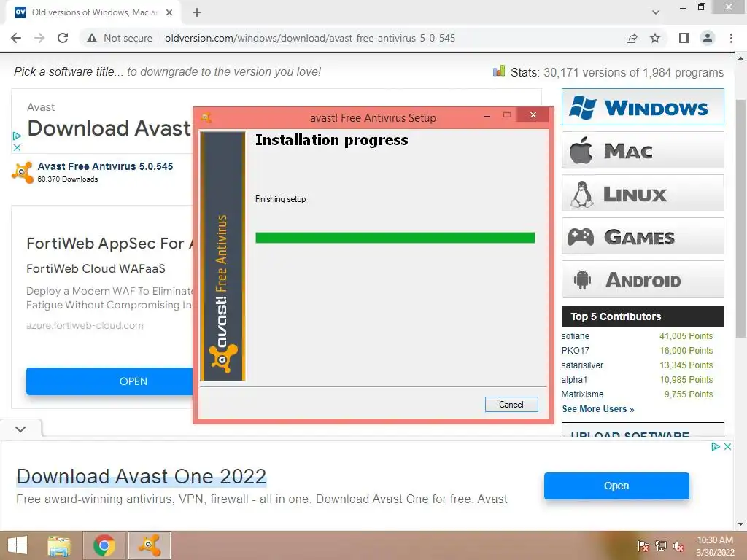747x560 pixels.
Task: Open Chrome tab search dropdown
Action: pos(656,12)
